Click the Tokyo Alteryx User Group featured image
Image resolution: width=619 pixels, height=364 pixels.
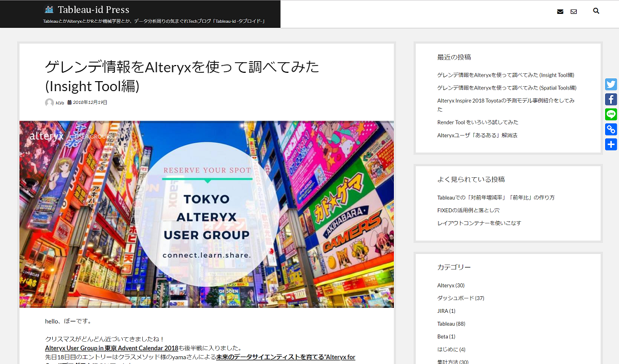coord(207,215)
